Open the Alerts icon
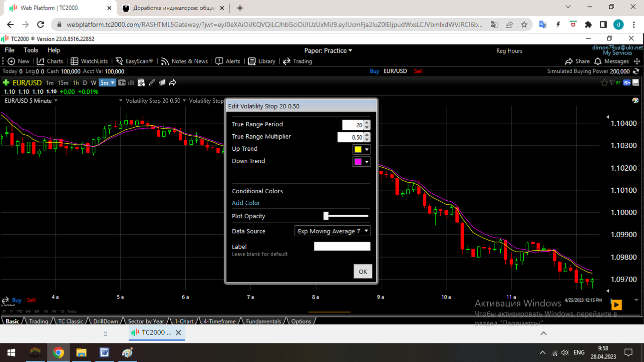The width and height of the screenshot is (644, 362). click(219, 61)
